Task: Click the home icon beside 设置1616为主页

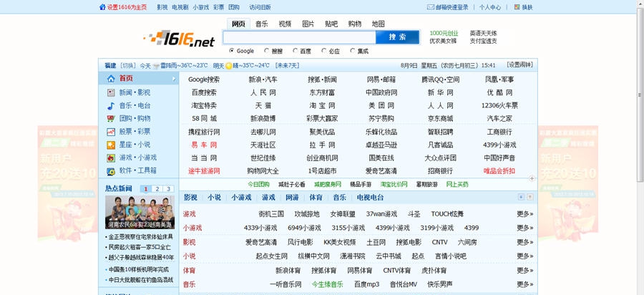Action: 102,7
